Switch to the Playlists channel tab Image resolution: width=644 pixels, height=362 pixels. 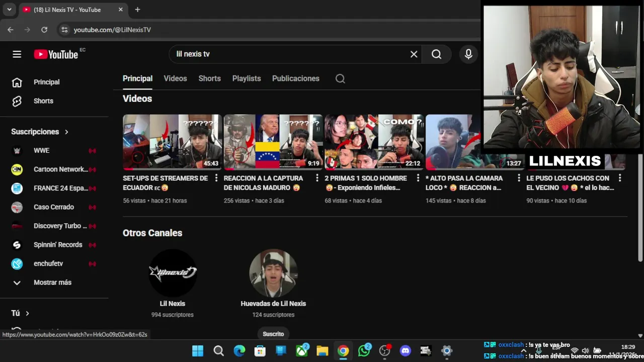(247, 78)
